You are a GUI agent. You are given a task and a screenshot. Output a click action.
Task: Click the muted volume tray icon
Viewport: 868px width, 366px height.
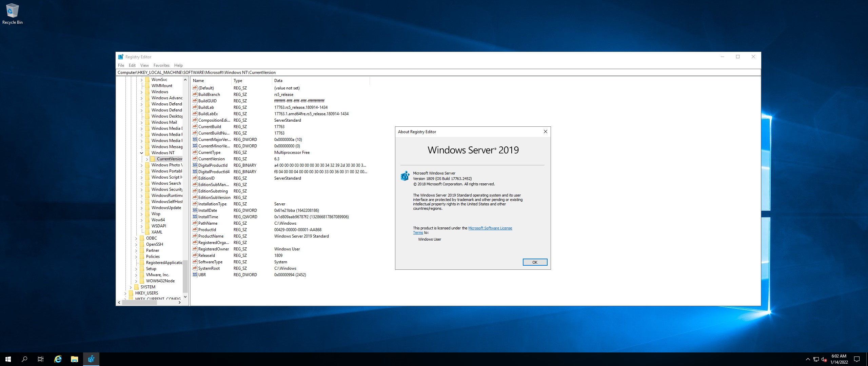tap(824, 359)
